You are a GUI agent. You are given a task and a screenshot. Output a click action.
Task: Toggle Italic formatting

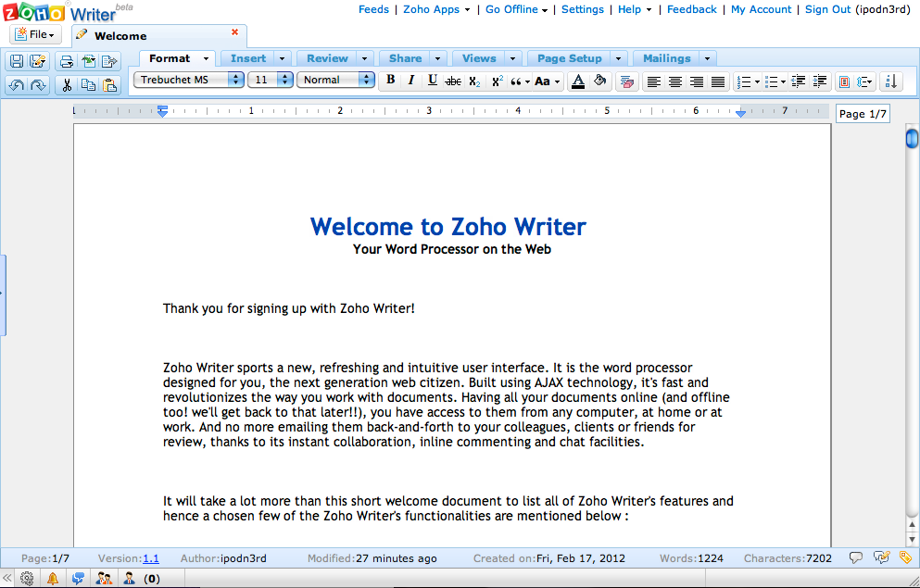410,81
